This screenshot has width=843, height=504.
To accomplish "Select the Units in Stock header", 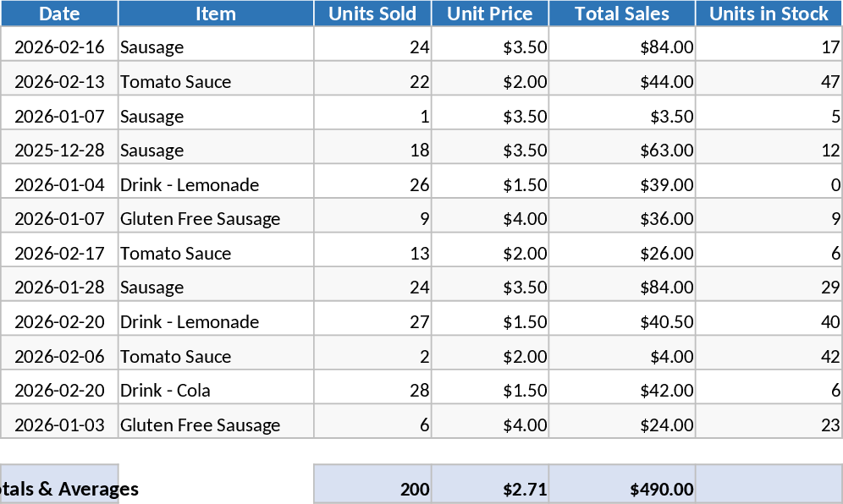I will [769, 14].
